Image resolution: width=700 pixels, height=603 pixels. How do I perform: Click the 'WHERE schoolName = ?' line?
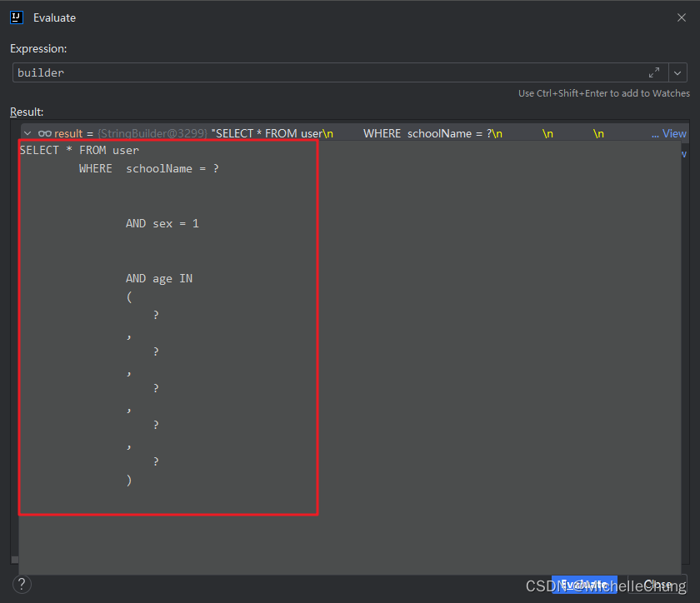point(149,169)
